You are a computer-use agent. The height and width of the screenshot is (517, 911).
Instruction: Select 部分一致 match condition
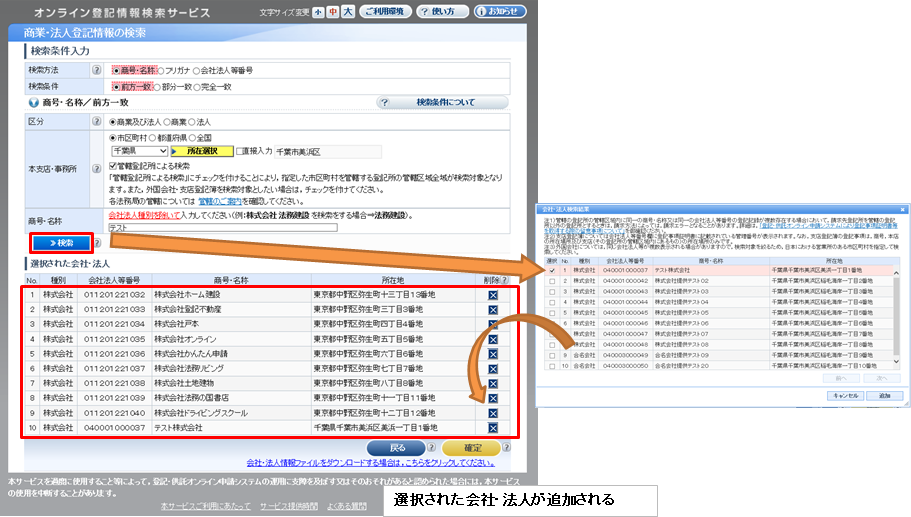click(157, 87)
